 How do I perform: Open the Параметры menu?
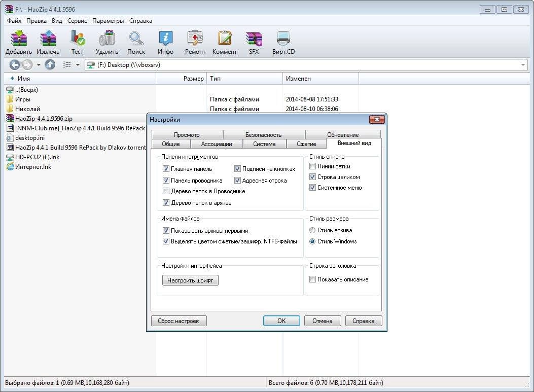108,21
